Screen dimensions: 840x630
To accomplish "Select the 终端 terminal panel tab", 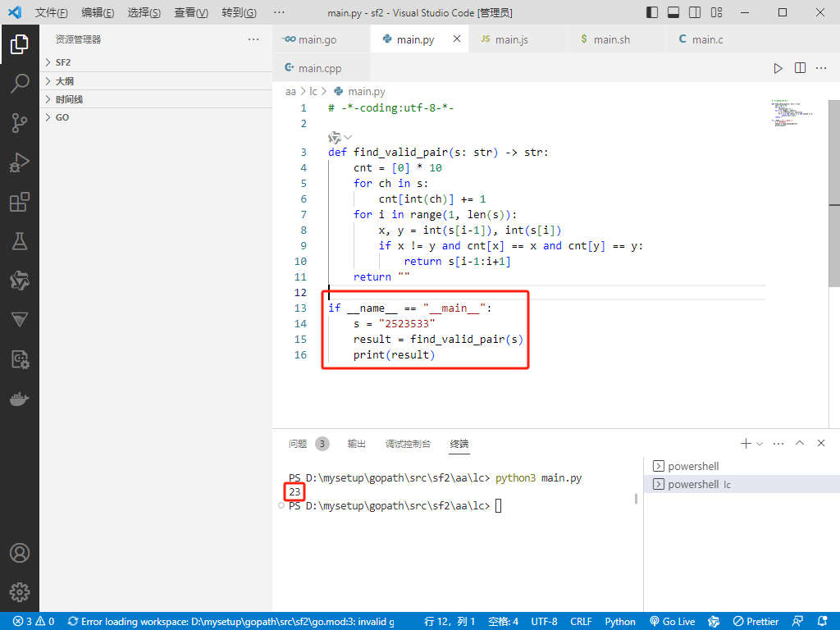I will (459, 444).
